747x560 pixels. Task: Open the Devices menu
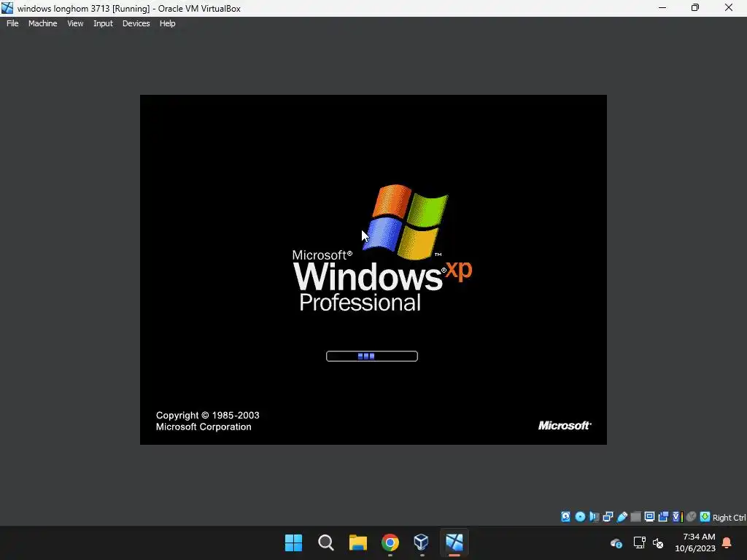(x=136, y=23)
